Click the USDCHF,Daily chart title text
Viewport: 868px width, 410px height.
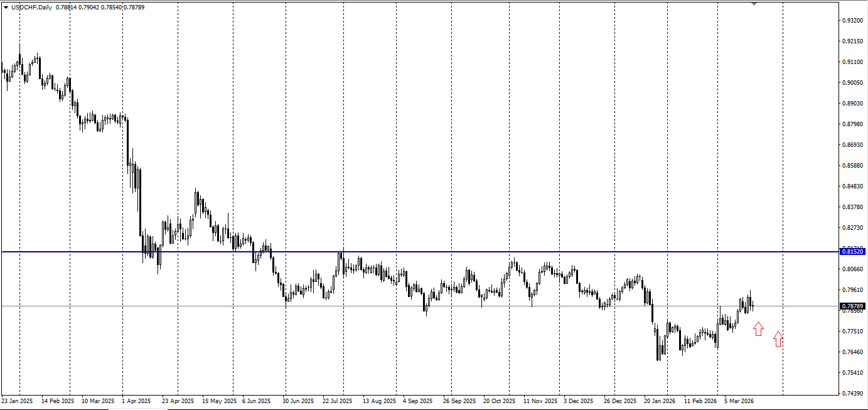(x=31, y=8)
